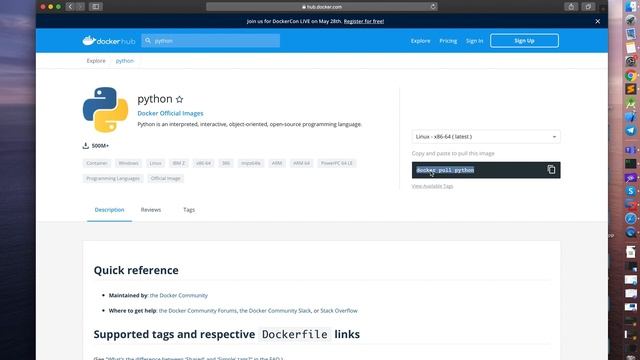640x360 pixels.
Task: Open the Description tab
Action: (x=109, y=210)
